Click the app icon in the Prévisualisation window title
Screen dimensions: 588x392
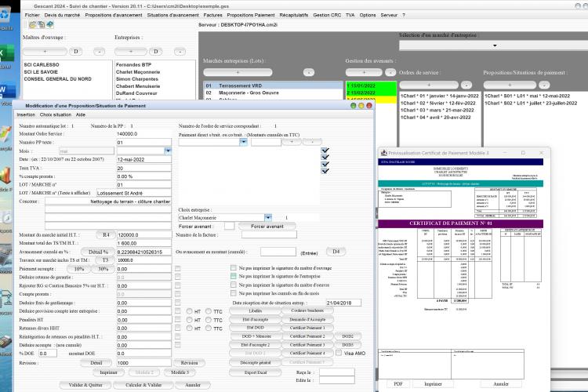[x=383, y=153]
